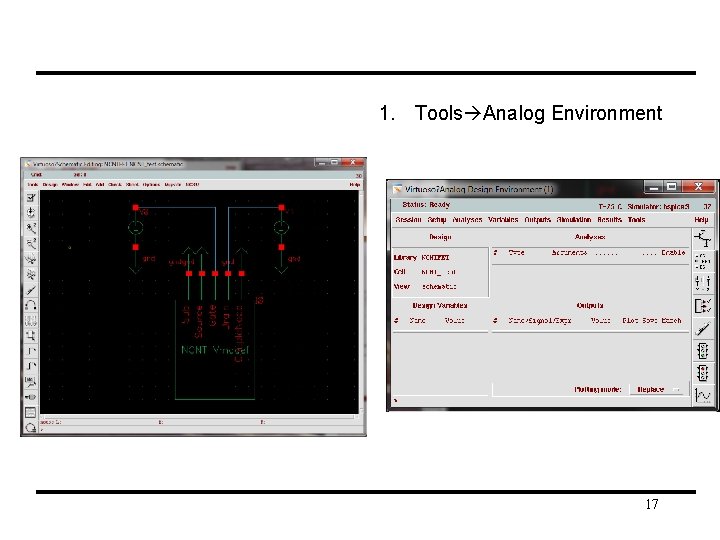Open the Plotting mode Replace dropdown
Screen dimensions: 720x540
click(658, 389)
